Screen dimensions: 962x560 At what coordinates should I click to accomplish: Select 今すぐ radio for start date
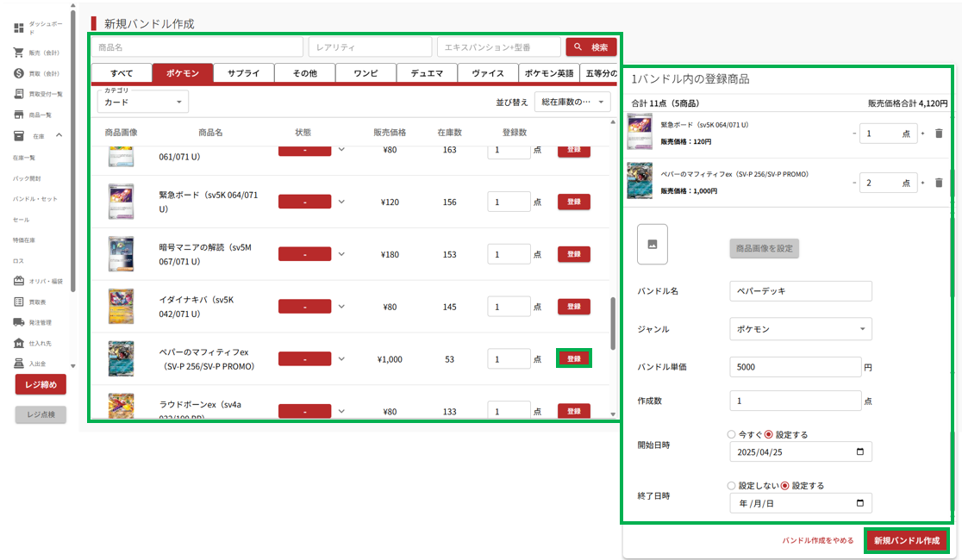pos(731,434)
